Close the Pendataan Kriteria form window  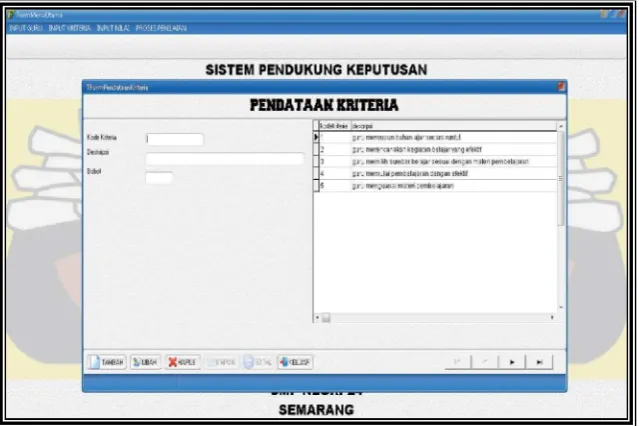(x=561, y=87)
